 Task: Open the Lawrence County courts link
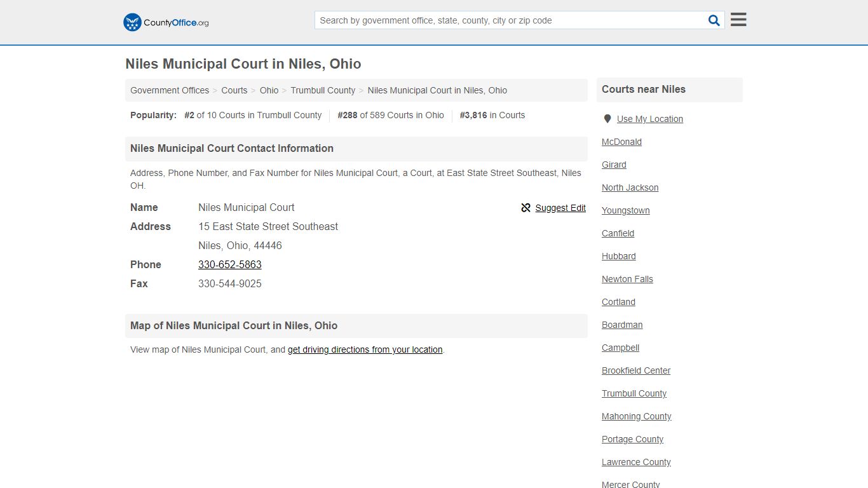point(636,462)
